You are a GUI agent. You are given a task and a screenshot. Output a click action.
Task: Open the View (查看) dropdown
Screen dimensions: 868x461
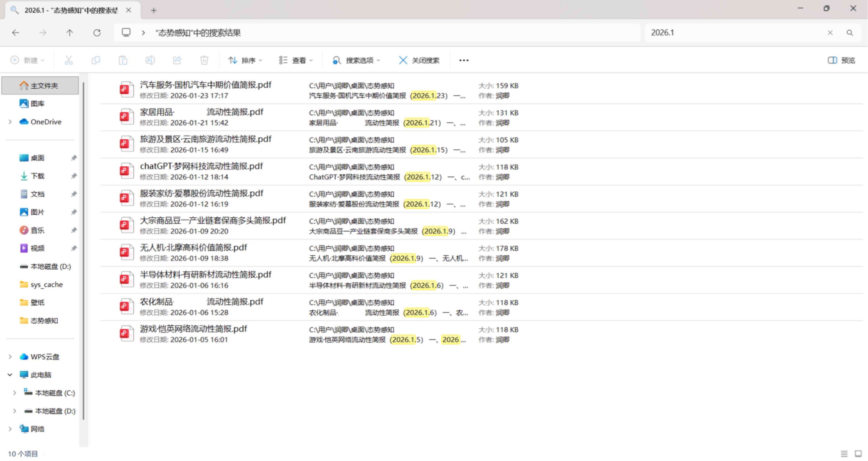[296, 60]
